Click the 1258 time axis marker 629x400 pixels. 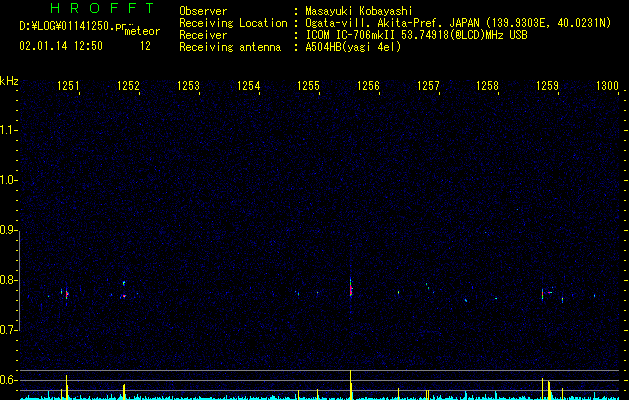click(487, 86)
